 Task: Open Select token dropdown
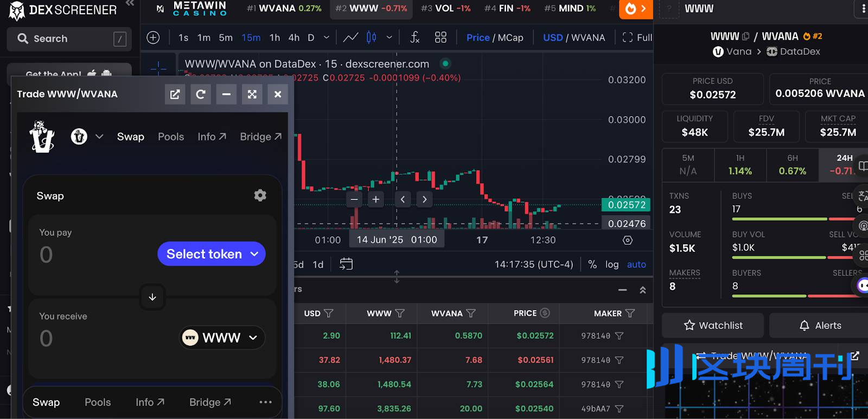(x=212, y=254)
